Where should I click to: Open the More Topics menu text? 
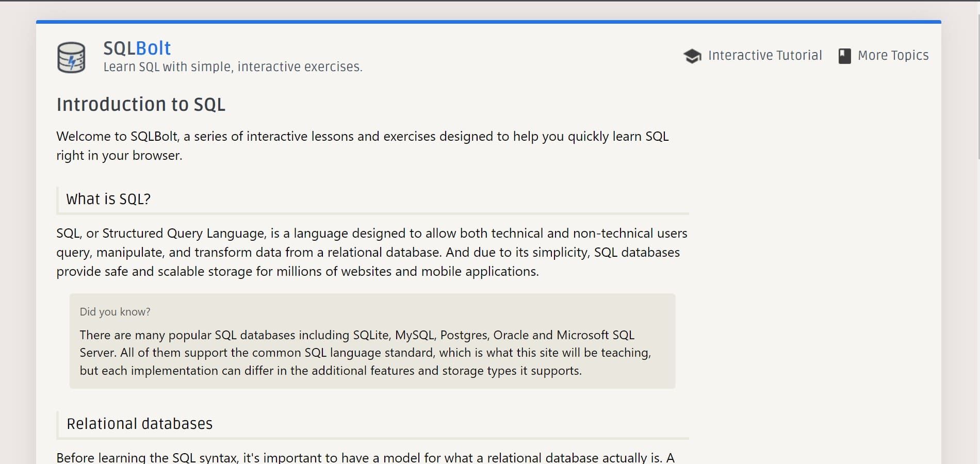[893, 55]
